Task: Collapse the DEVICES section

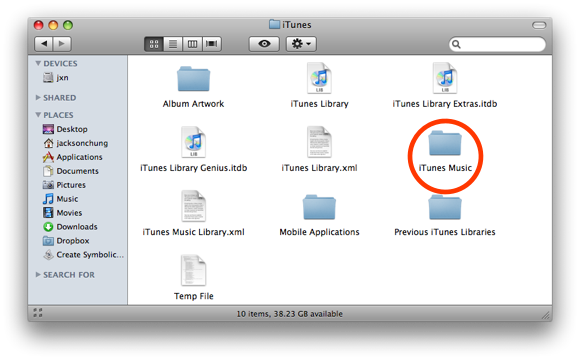Action: tap(38, 63)
